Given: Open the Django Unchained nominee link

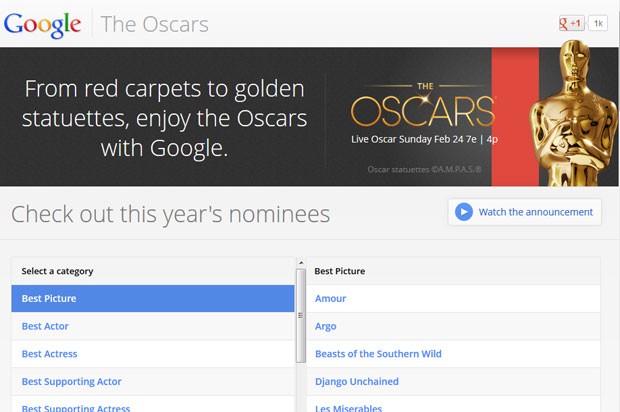Looking at the screenshot, I should point(357,382).
